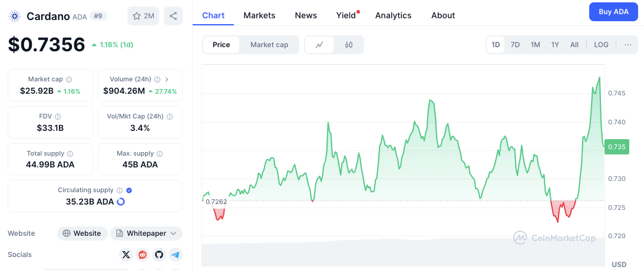Switch to candlestick chart icon
This screenshot has width=644, height=270.
point(349,45)
